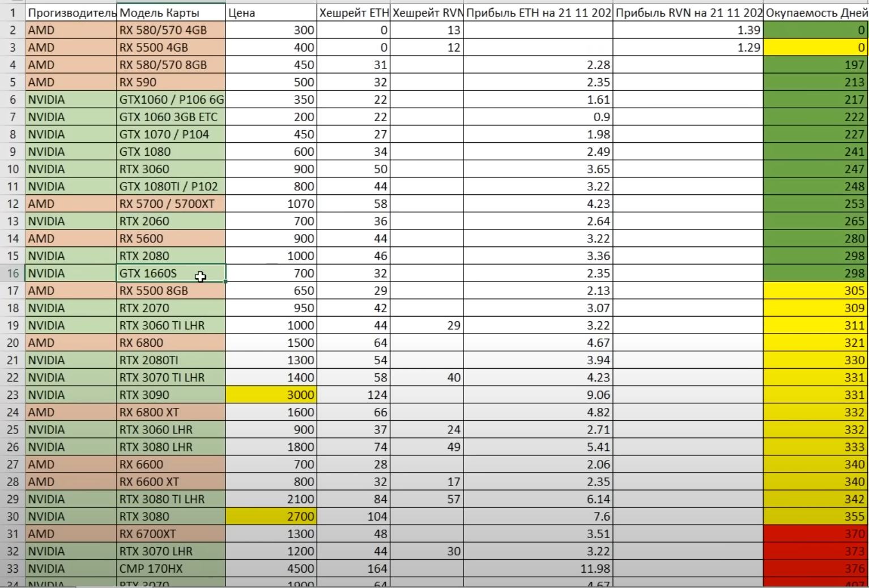The width and height of the screenshot is (869, 588).
Task: Select RVN profit value "1.39"
Action: point(688,30)
